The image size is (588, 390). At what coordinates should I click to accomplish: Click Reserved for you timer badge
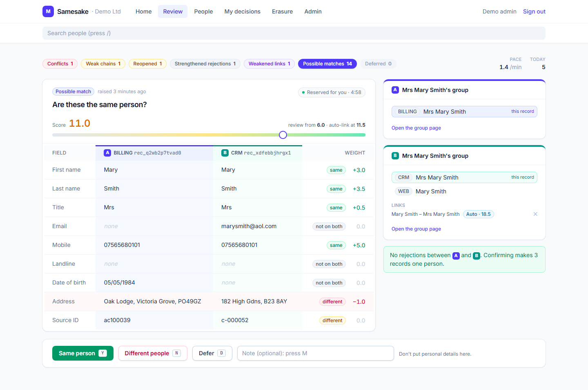[x=332, y=92]
